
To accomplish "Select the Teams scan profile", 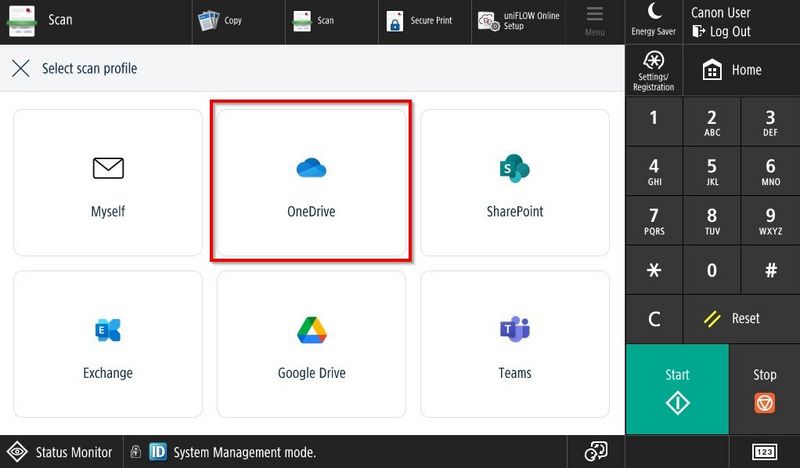I will point(514,343).
